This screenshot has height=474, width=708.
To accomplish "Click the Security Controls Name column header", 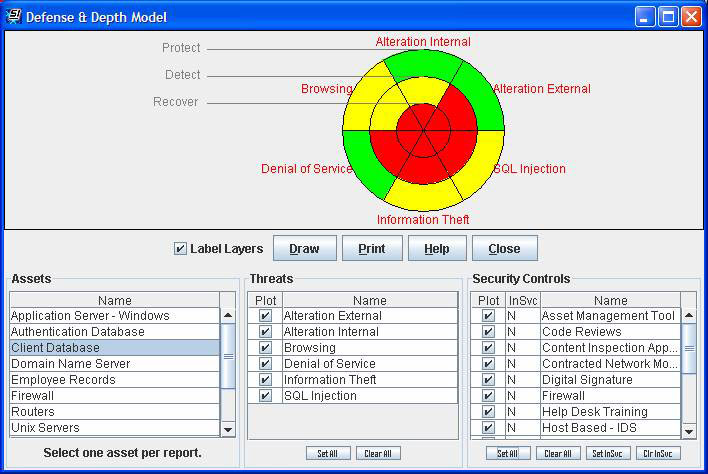I will click(x=610, y=300).
